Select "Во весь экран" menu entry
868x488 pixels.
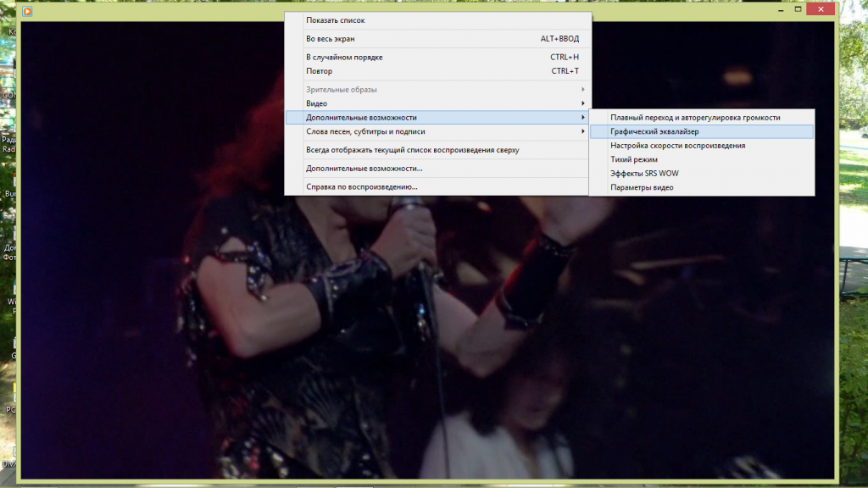click(437, 39)
